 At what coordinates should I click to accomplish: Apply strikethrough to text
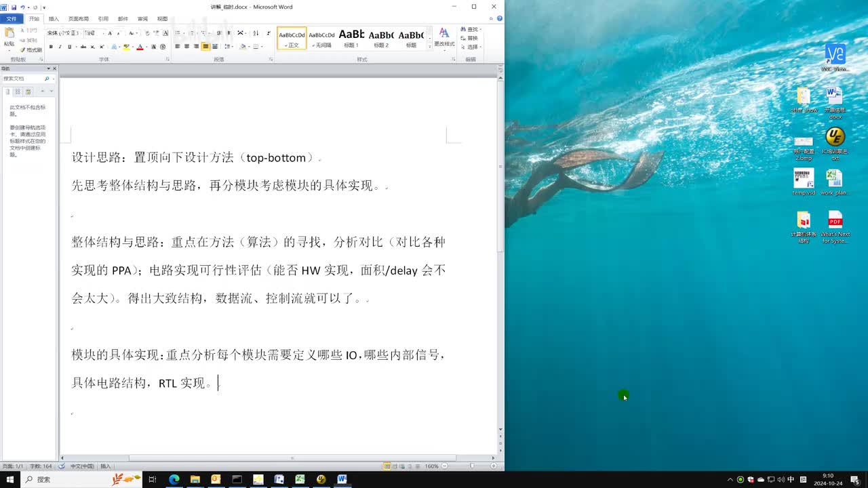tap(83, 47)
